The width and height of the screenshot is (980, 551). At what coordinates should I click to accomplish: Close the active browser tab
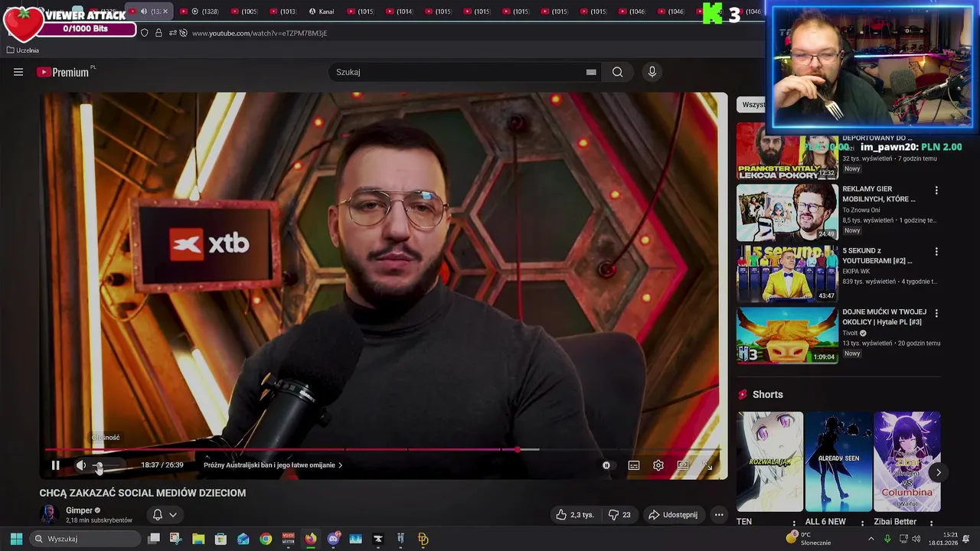coord(165,11)
